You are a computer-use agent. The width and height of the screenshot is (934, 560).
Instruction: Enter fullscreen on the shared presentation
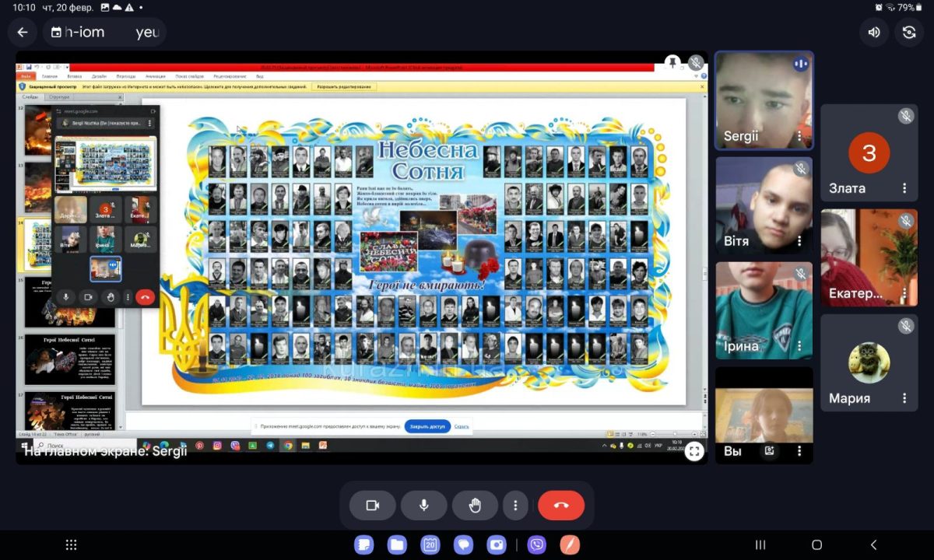click(694, 450)
